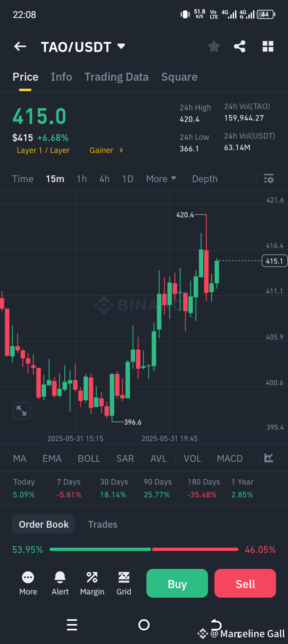The width and height of the screenshot is (288, 644).
Task: Expand the chart to fullscreen with corner icon
Action: point(21,410)
